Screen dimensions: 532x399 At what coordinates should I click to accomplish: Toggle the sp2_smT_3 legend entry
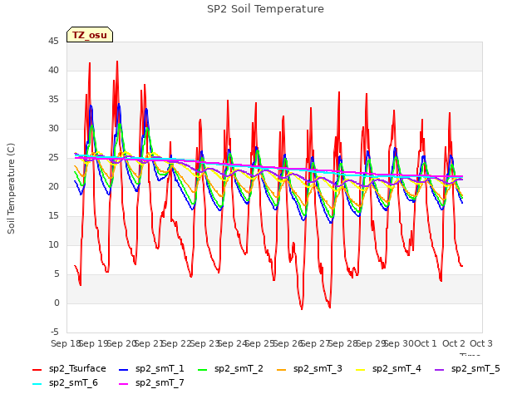click(x=310, y=368)
